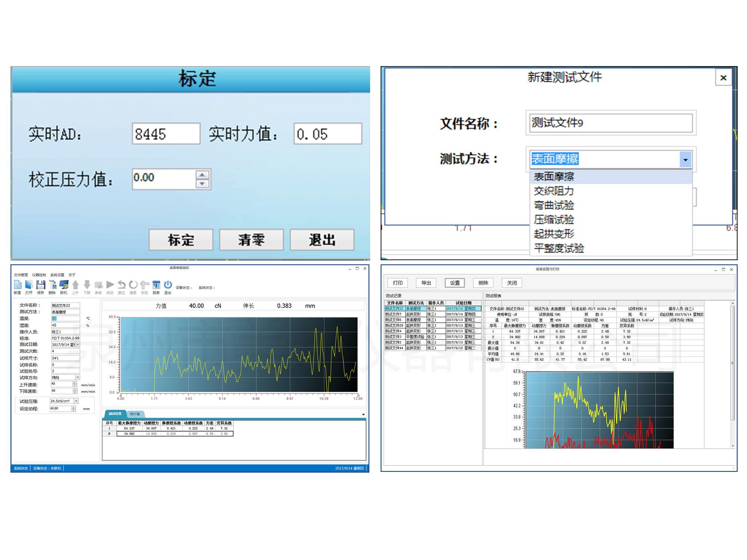
Task: Open the 试验压强 dropdown
Action: tap(76, 401)
